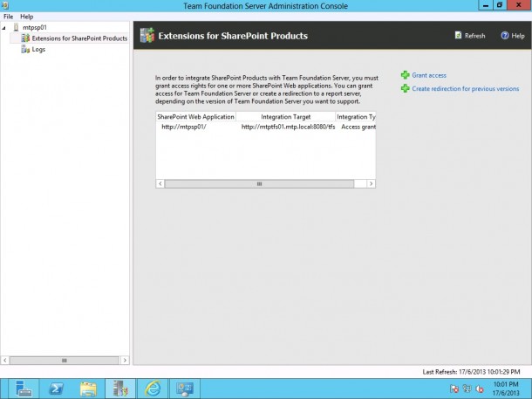Click Create redirection for previous versions link
This screenshot has height=399, width=532.
(x=465, y=89)
